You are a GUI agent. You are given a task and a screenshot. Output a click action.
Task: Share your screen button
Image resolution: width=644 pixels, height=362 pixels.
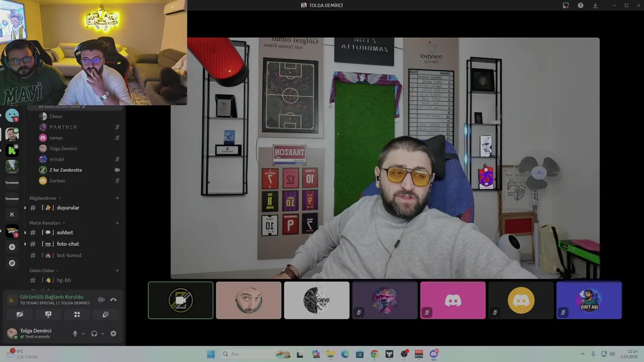48,314
